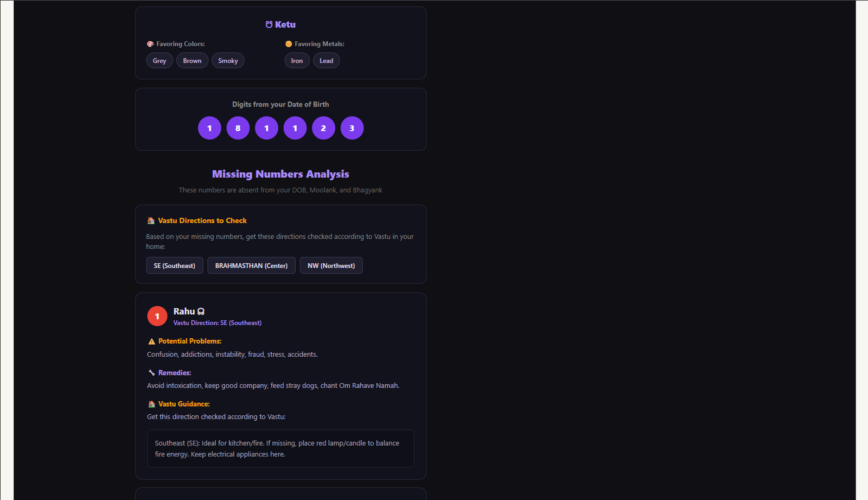The image size is (868, 500).
Task: Click the wrench icon beside Remedies
Action: [x=151, y=372]
